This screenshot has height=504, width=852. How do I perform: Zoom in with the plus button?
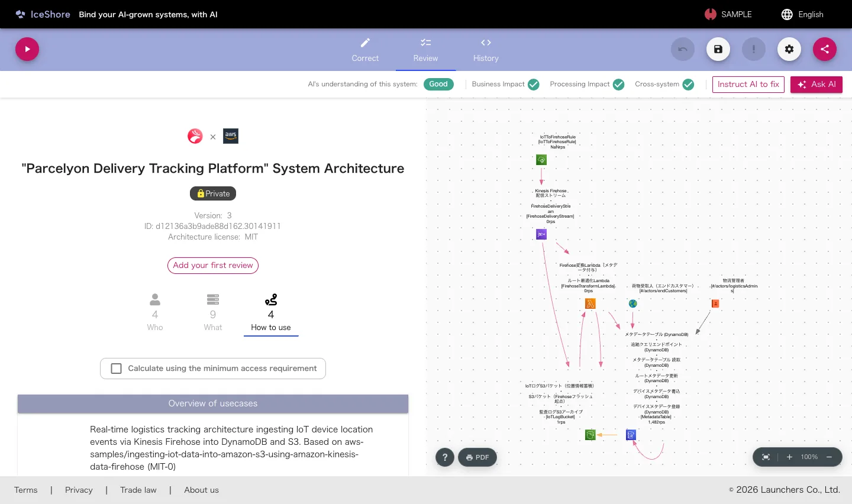789,457
